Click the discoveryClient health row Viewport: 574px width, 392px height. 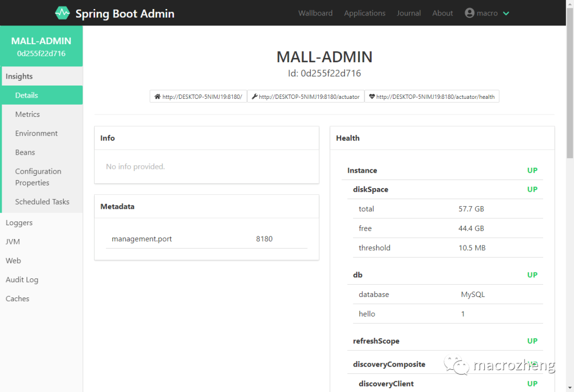[x=448, y=384]
